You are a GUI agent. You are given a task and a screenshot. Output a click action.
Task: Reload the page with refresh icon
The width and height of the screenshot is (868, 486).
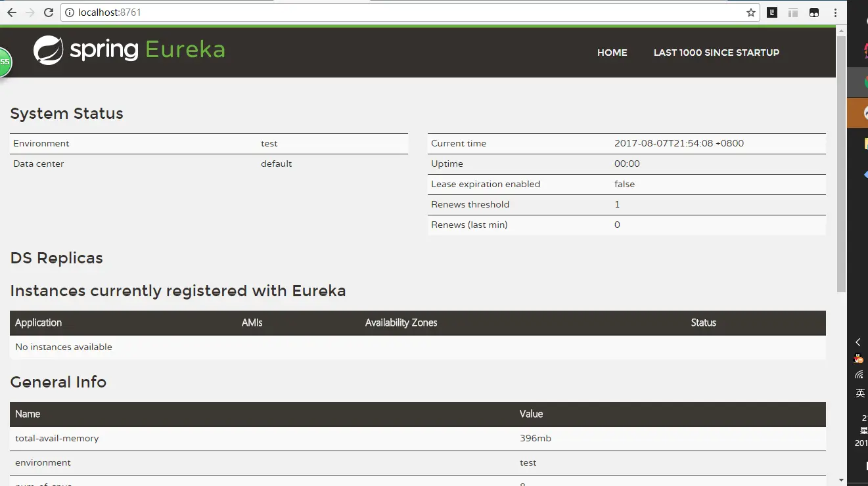(49, 12)
